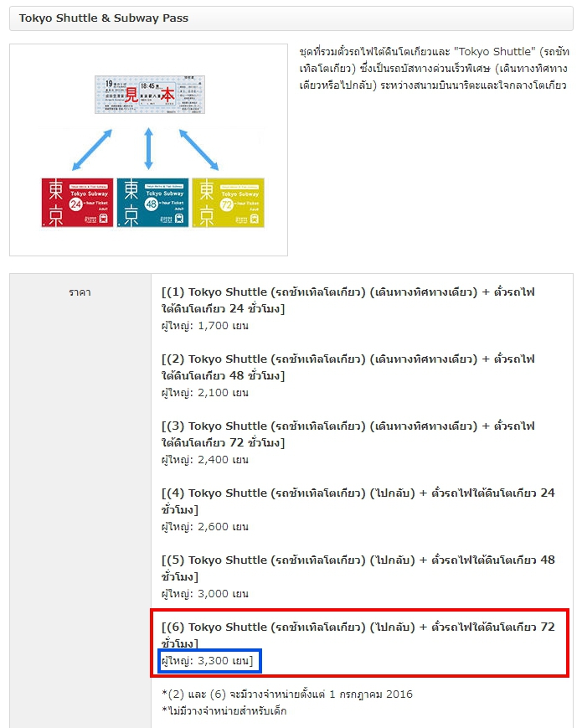Select option (4) round-trip plus 24-hour title

click(x=358, y=501)
